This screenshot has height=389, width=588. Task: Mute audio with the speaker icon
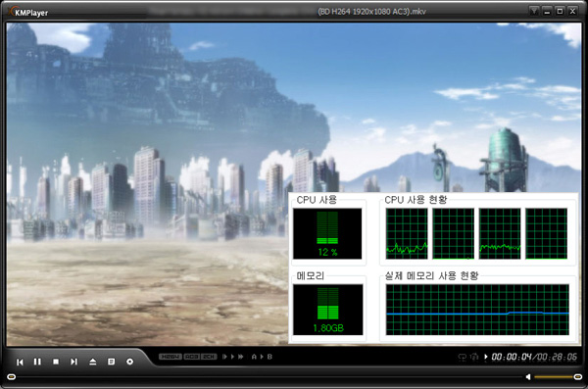point(528,376)
